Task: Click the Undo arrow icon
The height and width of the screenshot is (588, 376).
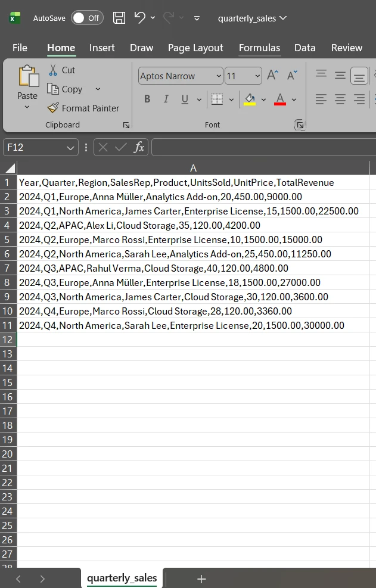Action: [140, 18]
